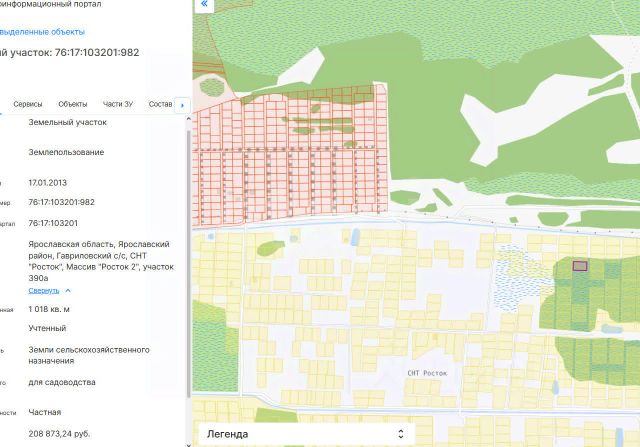Select the area value 1 018 кв. м
The height and width of the screenshot is (447, 640).
[x=49, y=309]
